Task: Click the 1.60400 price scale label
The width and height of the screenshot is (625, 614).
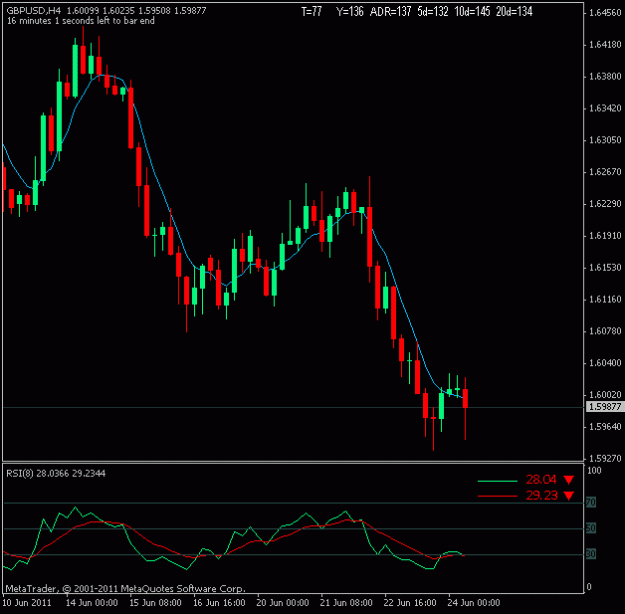Action: (605, 363)
